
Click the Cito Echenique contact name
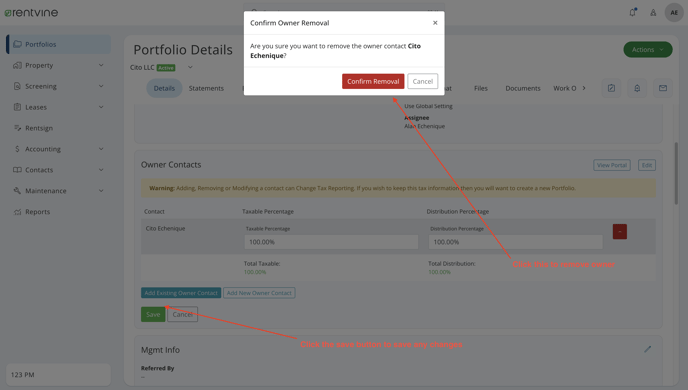point(165,229)
